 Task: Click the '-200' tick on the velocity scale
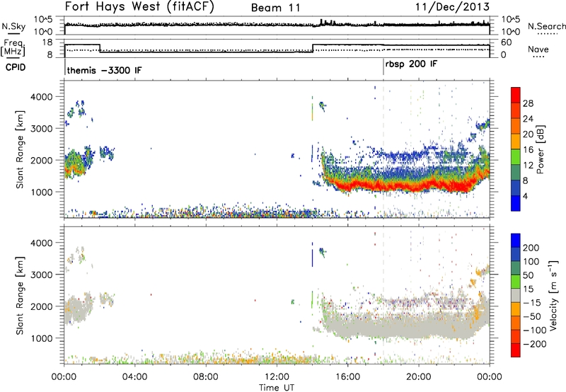[x=533, y=344]
